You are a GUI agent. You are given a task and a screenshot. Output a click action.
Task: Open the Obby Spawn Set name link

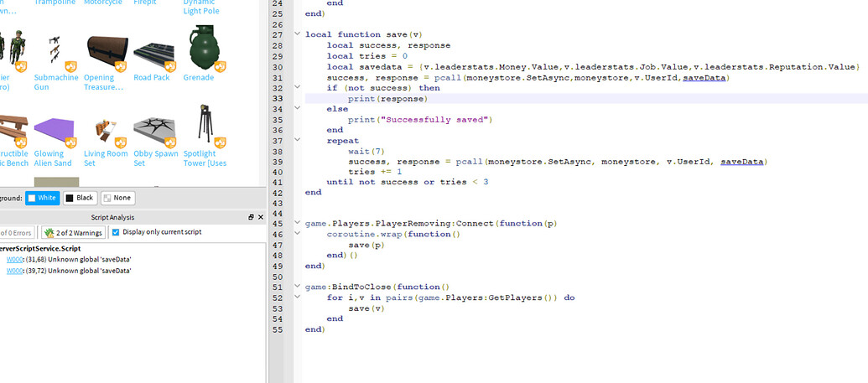[x=155, y=158]
